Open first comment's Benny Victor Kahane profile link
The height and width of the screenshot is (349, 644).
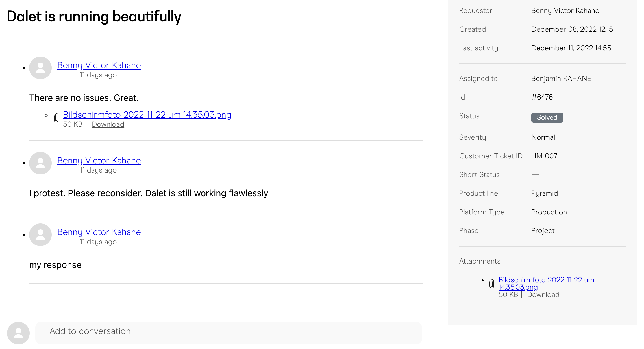99,65
